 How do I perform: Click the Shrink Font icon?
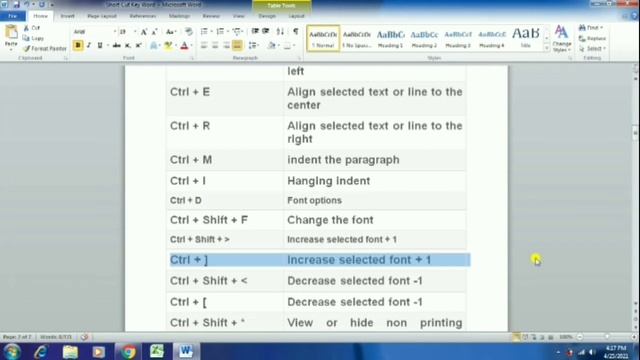pyautogui.click(x=154, y=32)
